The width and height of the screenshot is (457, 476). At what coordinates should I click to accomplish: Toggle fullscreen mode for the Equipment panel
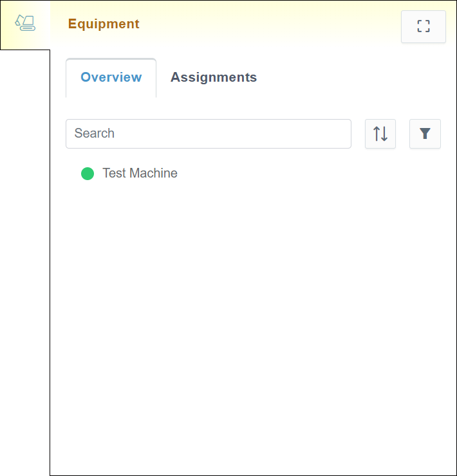[x=423, y=26]
